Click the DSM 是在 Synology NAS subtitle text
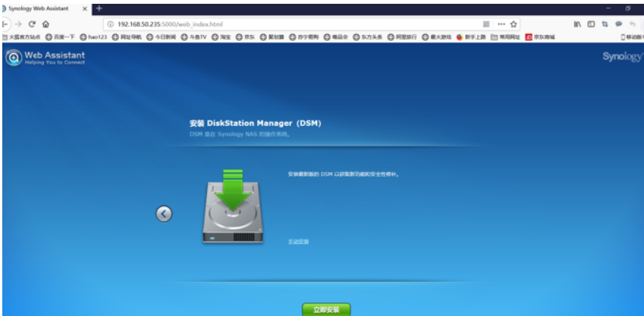644x316 pixels. pos(240,134)
